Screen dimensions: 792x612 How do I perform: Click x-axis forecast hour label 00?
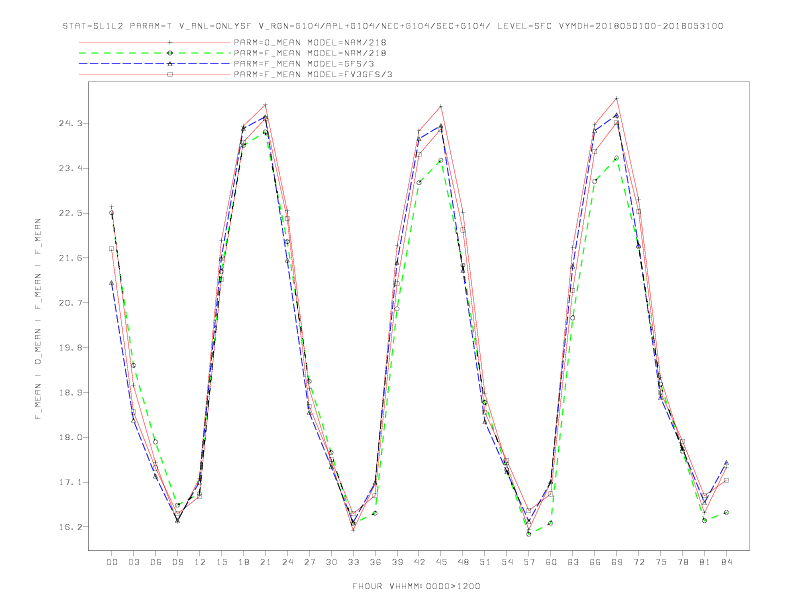point(112,562)
